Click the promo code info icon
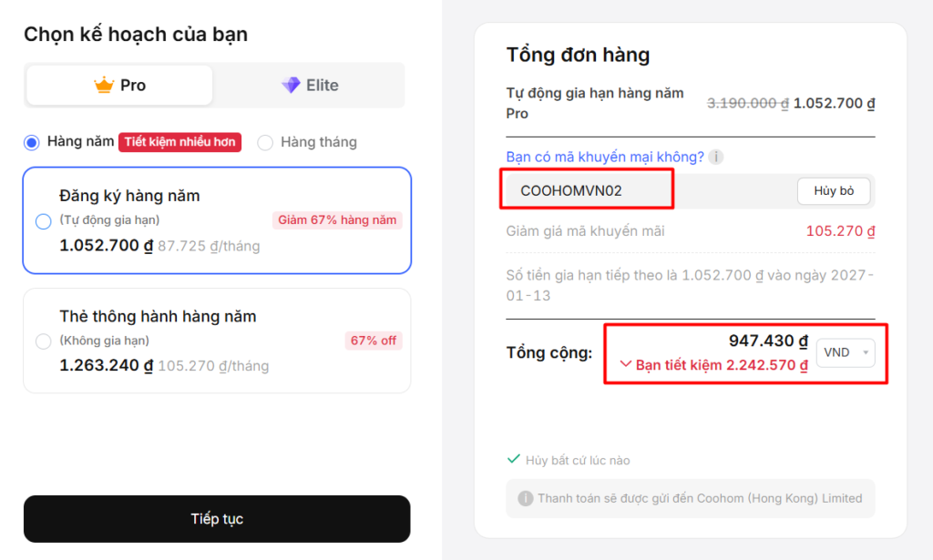The width and height of the screenshot is (933, 560). [x=716, y=158]
